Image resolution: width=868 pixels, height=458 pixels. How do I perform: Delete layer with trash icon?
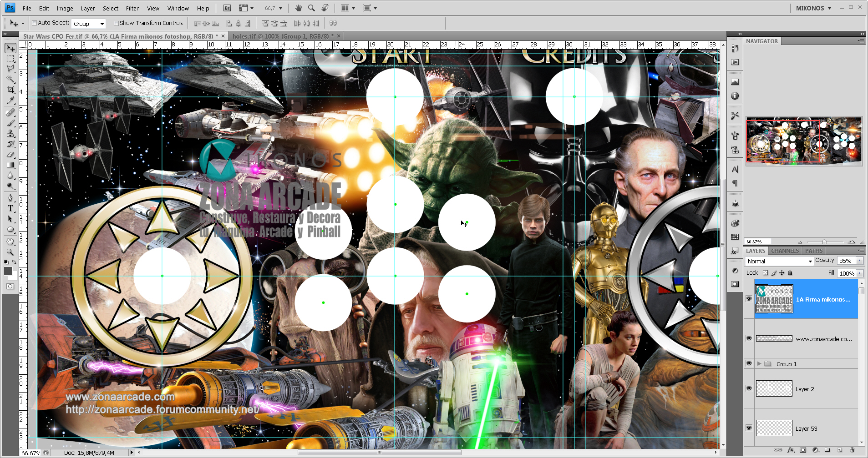pos(852,450)
